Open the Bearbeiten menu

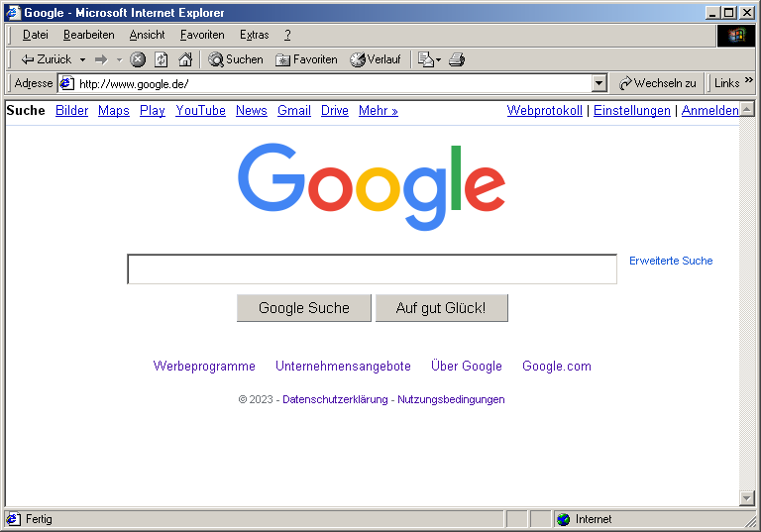coord(89,35)
